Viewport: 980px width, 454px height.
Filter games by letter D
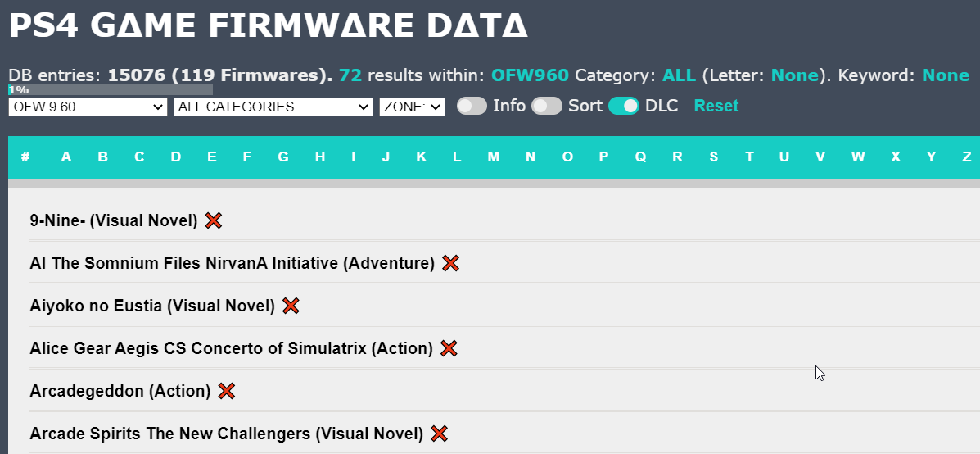176,157
